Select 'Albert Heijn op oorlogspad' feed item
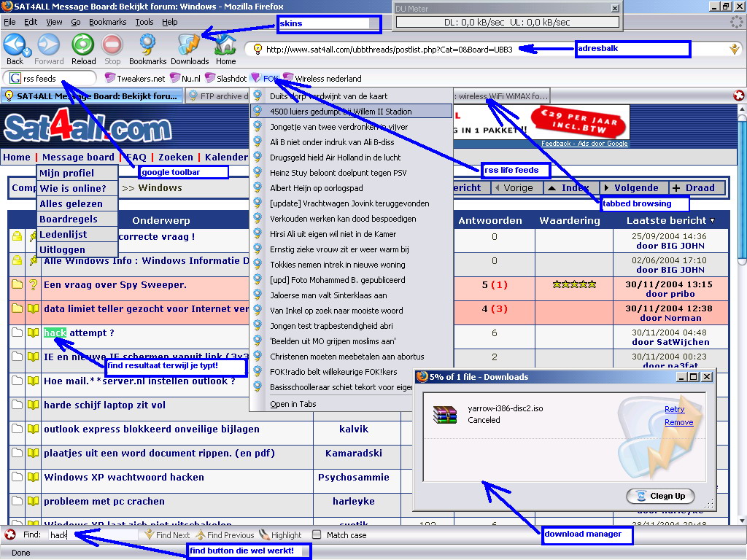This screenshot has height=560, width=747. point(351,188)
